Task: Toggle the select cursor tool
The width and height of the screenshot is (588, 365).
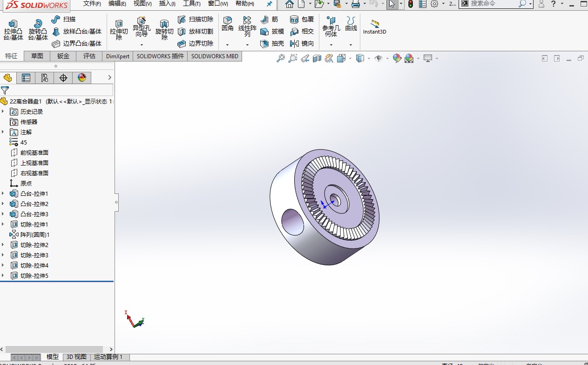Action: pos(392,4)
